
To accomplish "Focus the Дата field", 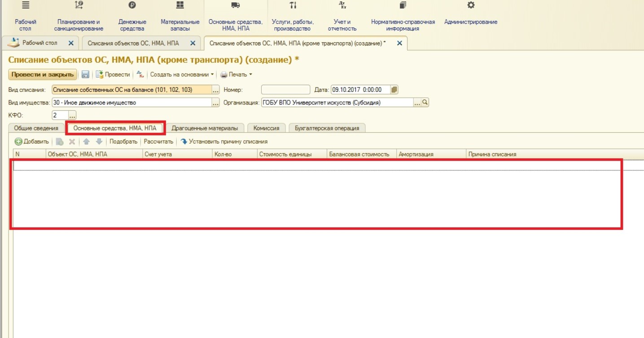I will [x=360, y=90].
